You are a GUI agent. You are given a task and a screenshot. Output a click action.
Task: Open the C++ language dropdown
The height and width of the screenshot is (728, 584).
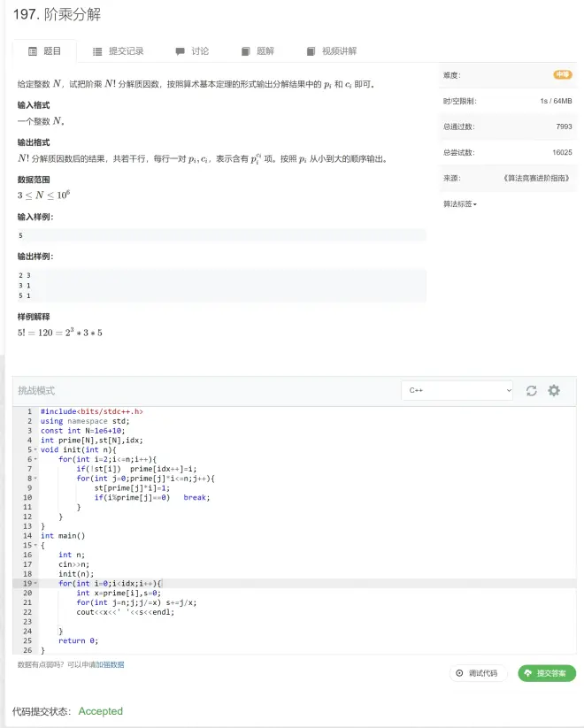coord(457,390)
